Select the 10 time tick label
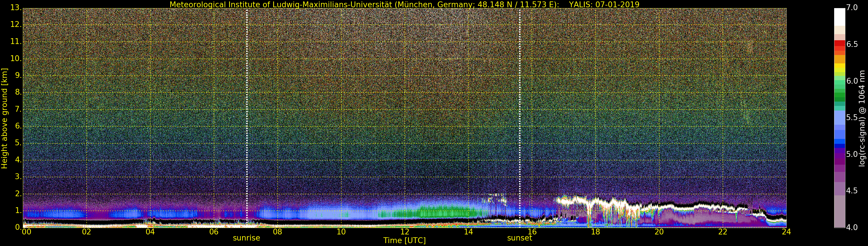 (341, 232)
